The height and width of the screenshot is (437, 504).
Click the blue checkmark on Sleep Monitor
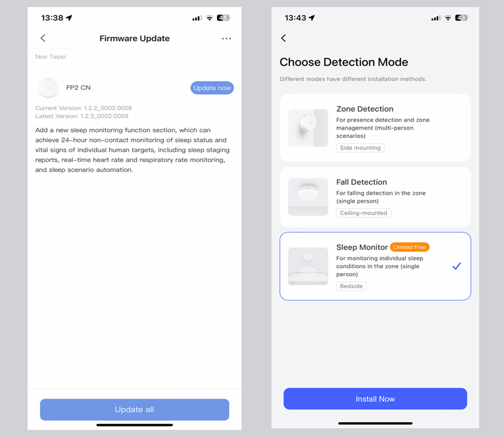457,266
